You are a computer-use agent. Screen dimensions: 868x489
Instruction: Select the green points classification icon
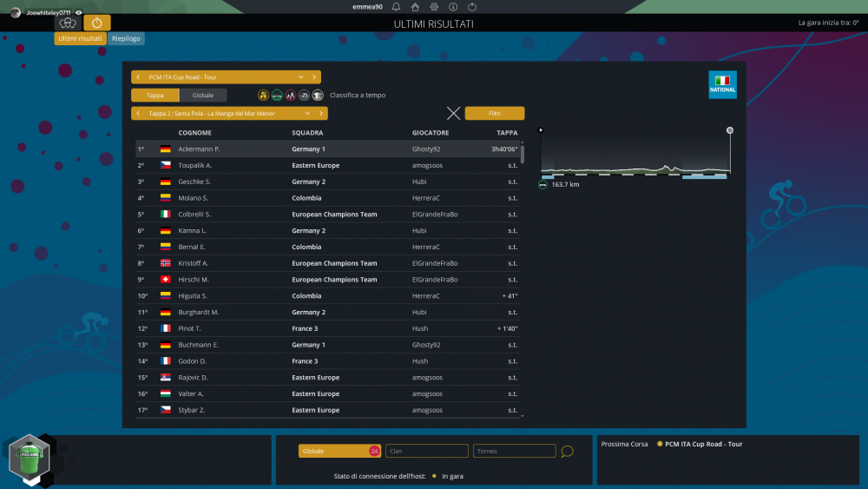click(x=277, y=96)
